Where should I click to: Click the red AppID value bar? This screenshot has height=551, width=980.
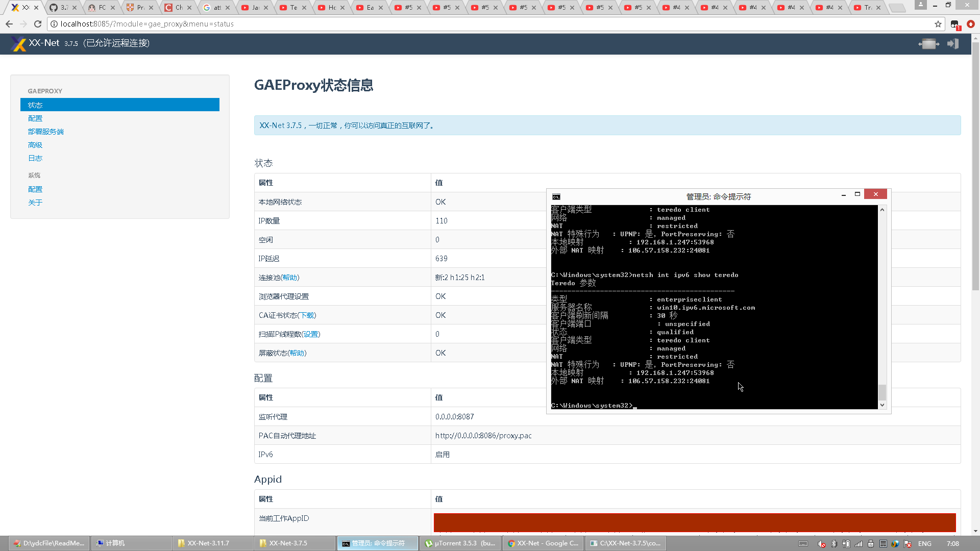(695, 523)
